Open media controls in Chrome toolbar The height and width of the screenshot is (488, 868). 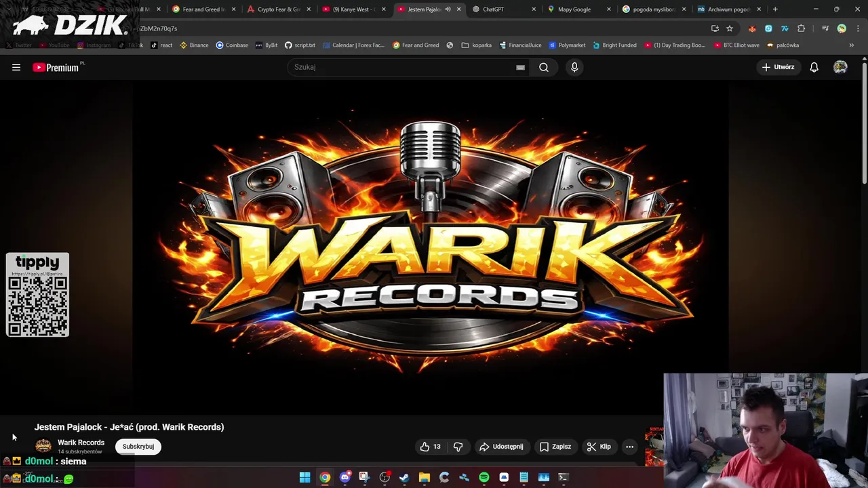[x=825, y=28]
